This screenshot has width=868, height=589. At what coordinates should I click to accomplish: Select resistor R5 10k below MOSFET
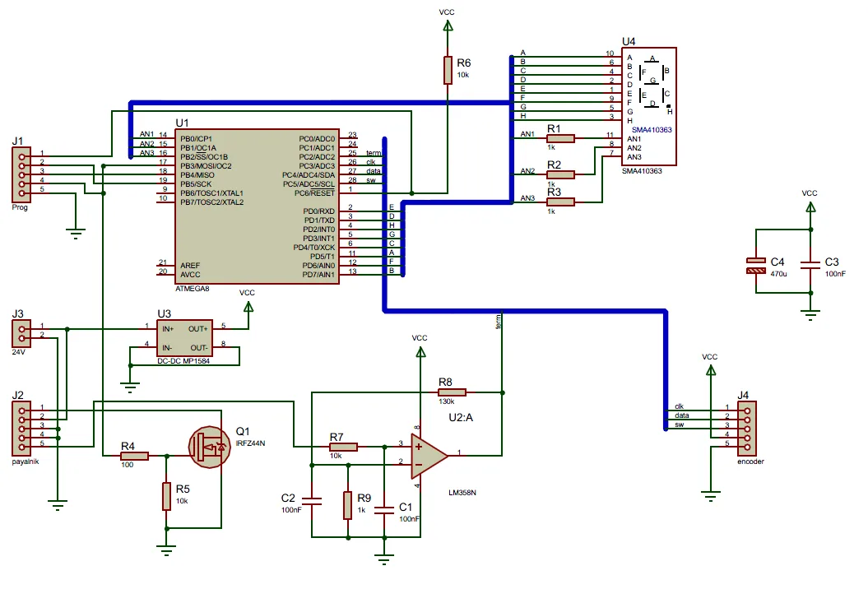(x=167, y=496)
